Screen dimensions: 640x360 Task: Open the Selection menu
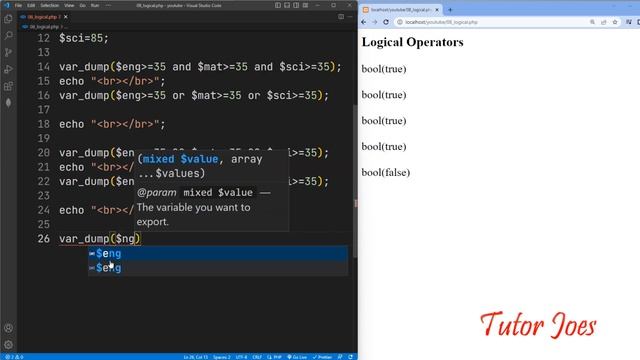click(49, 5)
